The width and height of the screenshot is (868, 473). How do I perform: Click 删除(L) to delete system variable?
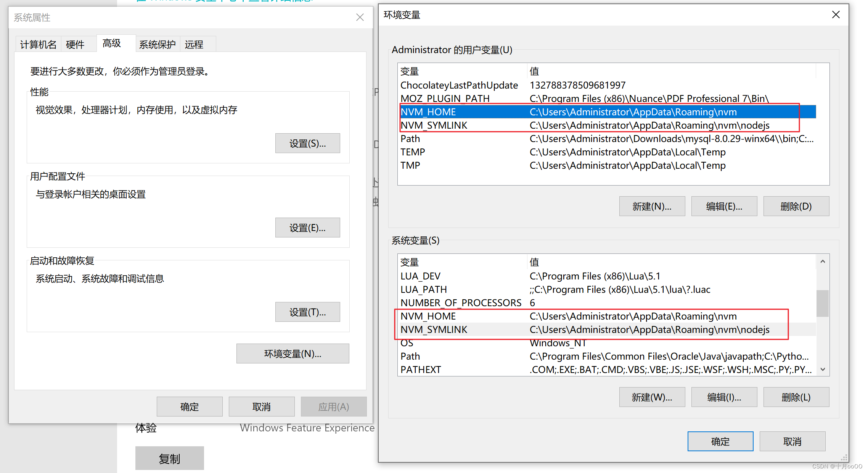796,397
